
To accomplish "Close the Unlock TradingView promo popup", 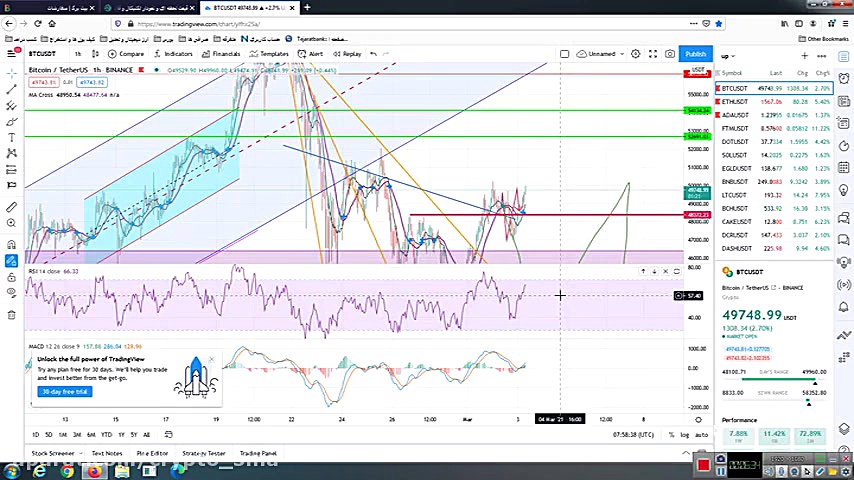I will (211, 360).
